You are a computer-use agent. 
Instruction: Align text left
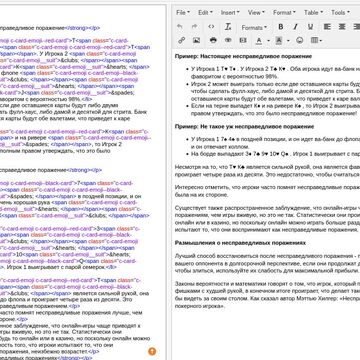pyautogui.click(x=327, y=27)
